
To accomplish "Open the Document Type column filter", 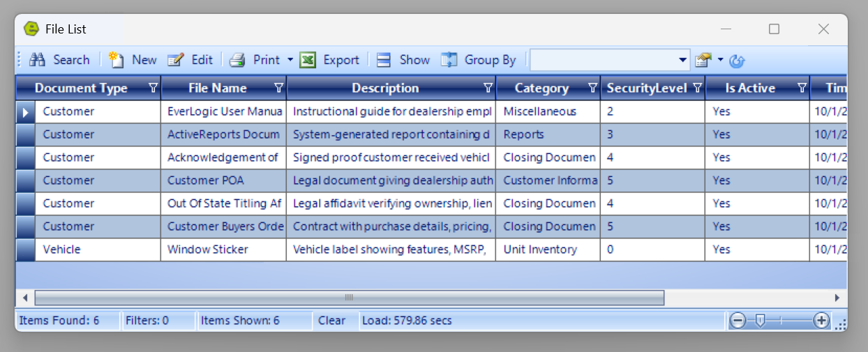I will [154, 88].
